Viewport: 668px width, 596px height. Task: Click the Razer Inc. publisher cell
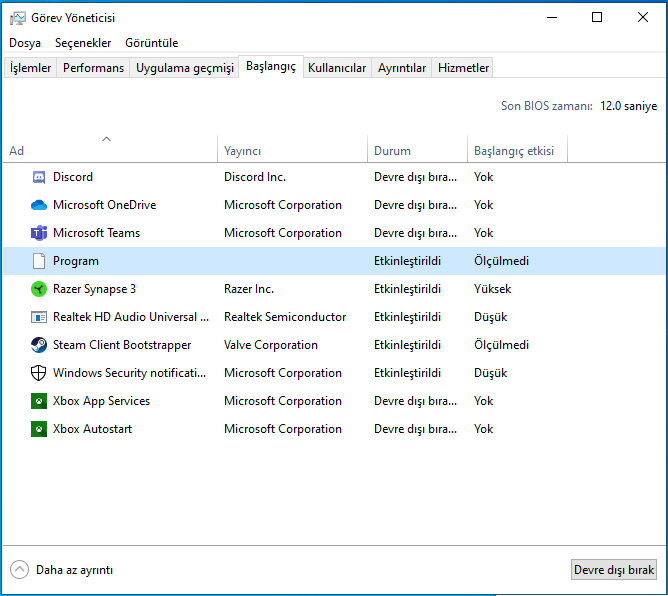tap(249, 289)
